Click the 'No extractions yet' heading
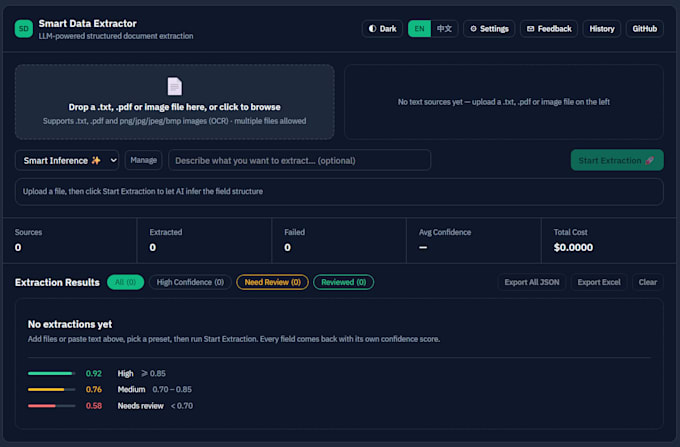 coord(70,324)
